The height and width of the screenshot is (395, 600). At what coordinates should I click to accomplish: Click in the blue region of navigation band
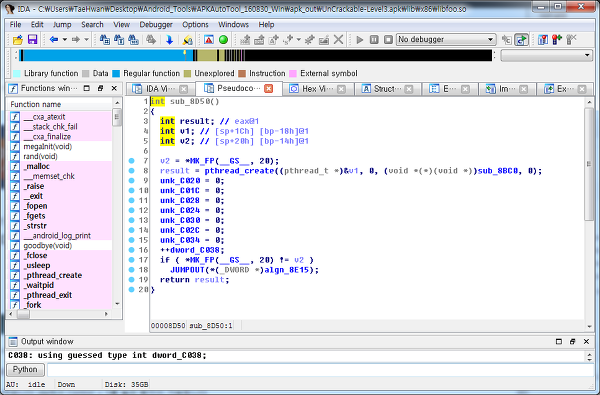click(x=103, y=55)
